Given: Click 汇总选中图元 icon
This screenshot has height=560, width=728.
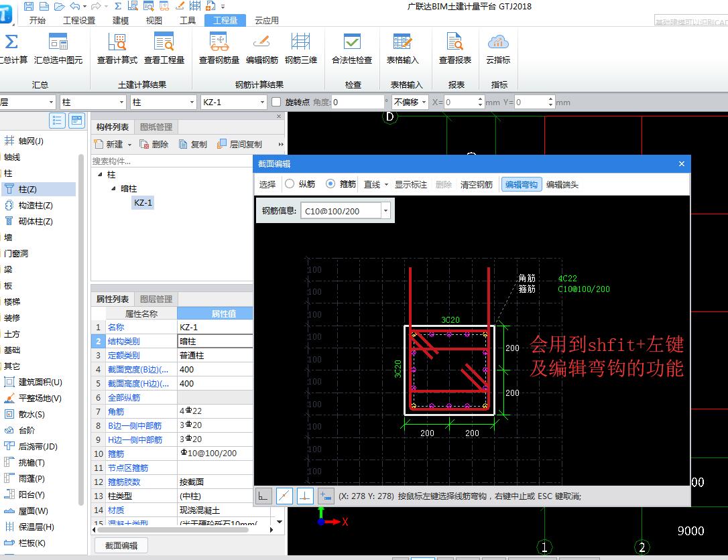Looking at the screenshot, I should tap(58, 42).
